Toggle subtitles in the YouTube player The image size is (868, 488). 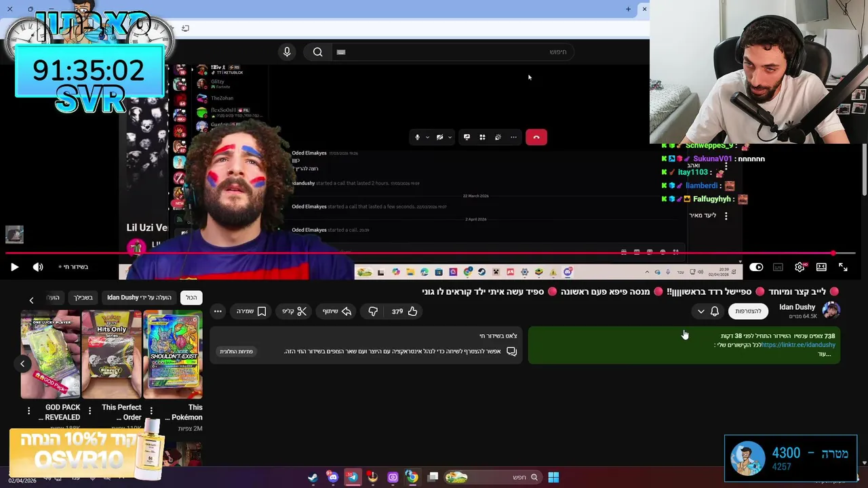coord(778,267)
